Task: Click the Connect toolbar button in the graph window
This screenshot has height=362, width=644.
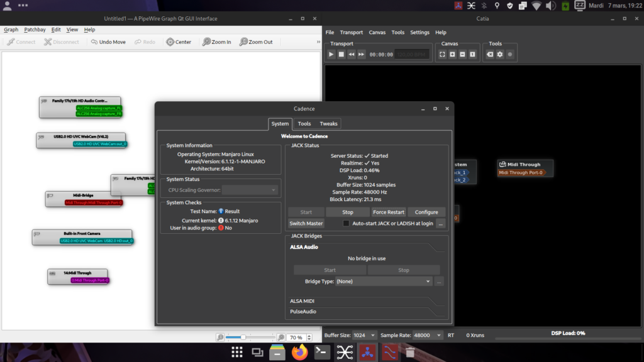Action: [x=21, y=42]
